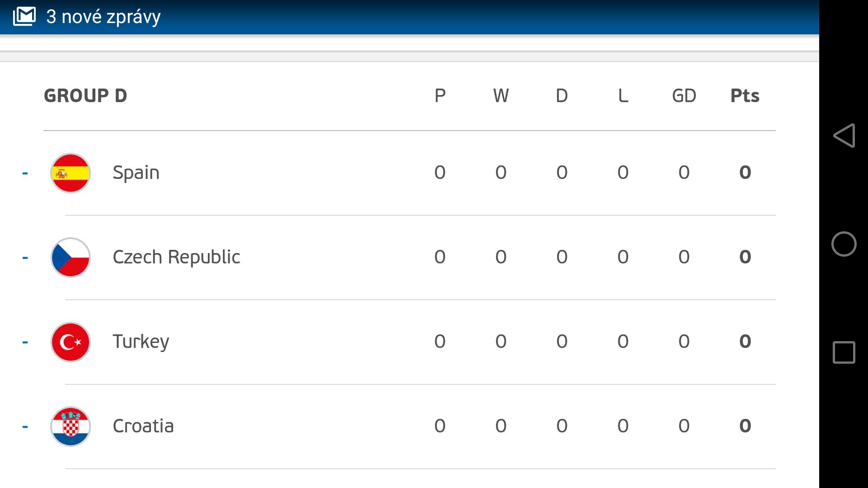Click the Croatia flag icon
The image size is (868, 488).
click(x=70, y=426)
